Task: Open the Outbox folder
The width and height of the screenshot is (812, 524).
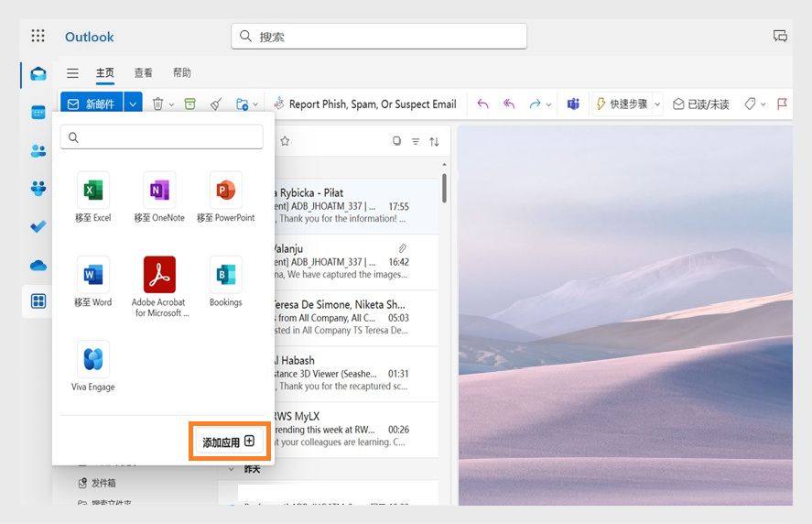Action: click(97, 483)
